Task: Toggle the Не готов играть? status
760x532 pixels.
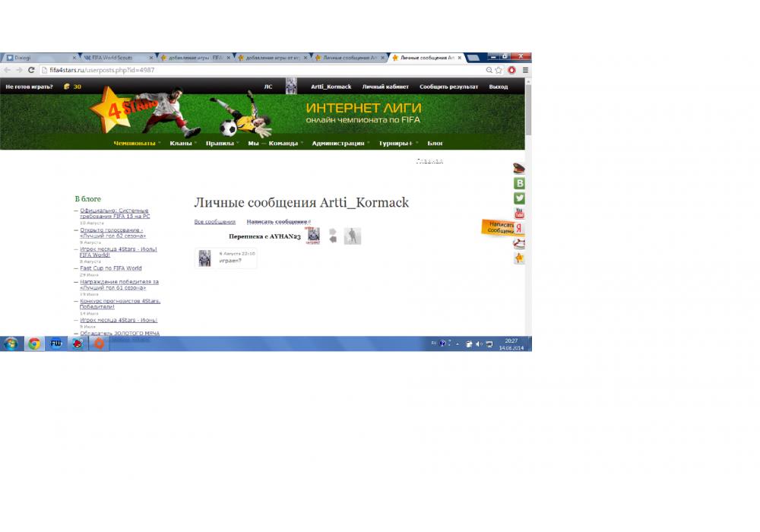Action: click(29, 87)
